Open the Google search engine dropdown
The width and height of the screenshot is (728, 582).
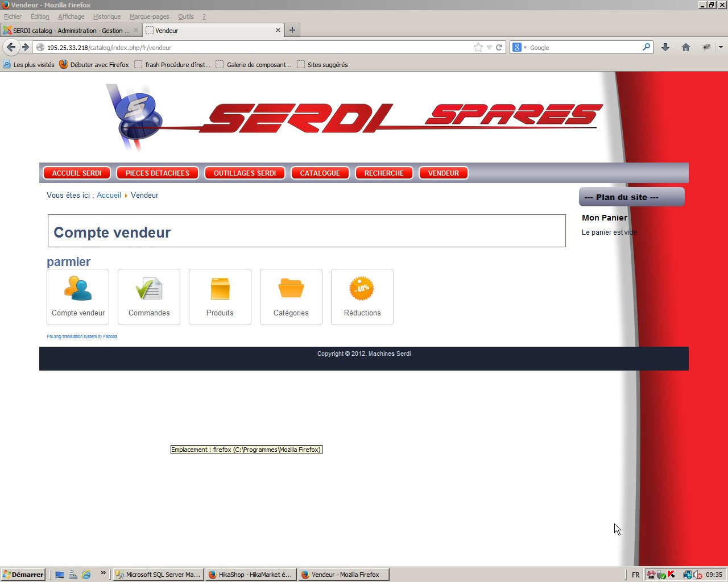519,48
